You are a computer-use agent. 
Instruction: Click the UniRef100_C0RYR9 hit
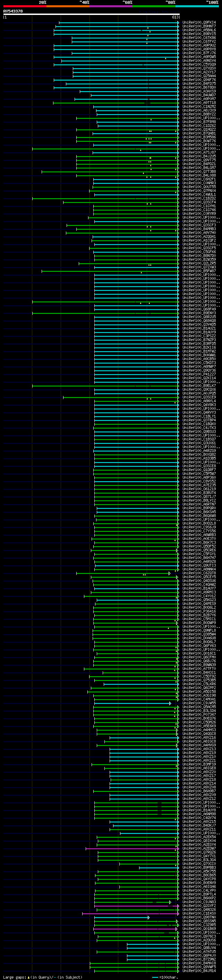pyautogui.click(x=199, y=214)
